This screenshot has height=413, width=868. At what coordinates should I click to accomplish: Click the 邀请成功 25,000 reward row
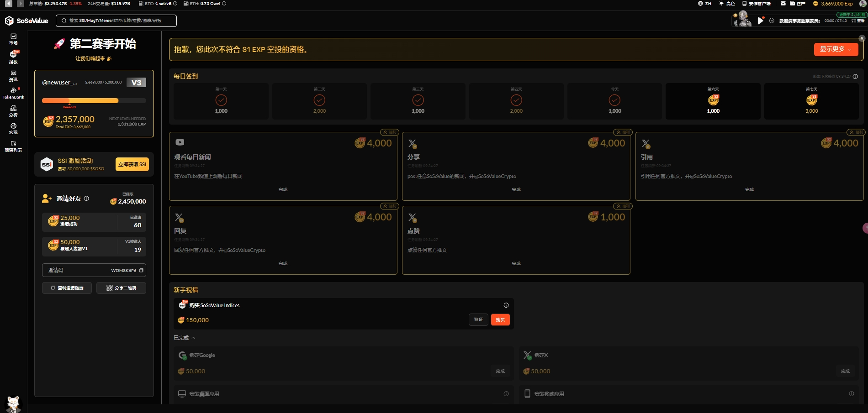point(94,222)
